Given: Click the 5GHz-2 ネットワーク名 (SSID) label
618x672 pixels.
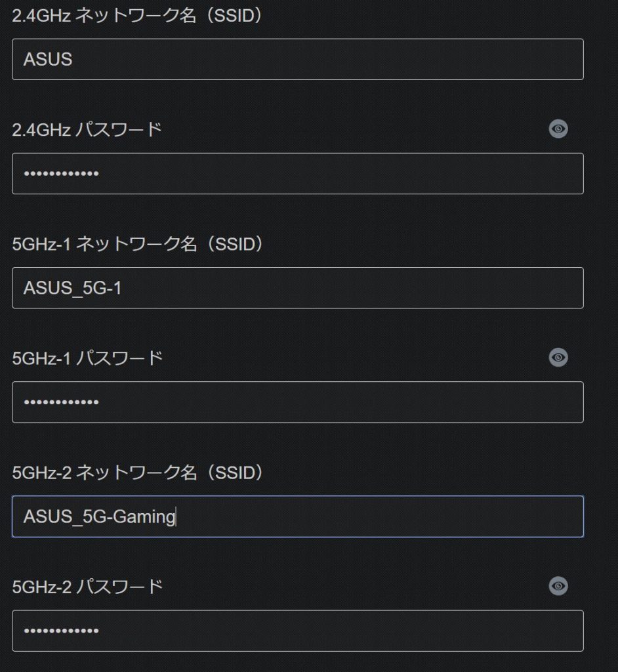Looking at the screenshot, I should click(138, 472).
